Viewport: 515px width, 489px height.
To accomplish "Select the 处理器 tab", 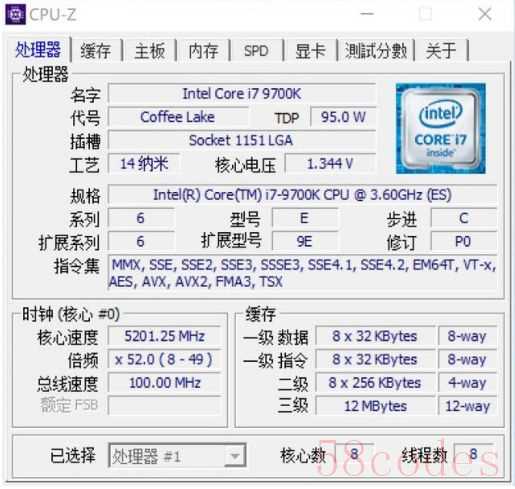I will pyautogui.click(x=38, y=49).
